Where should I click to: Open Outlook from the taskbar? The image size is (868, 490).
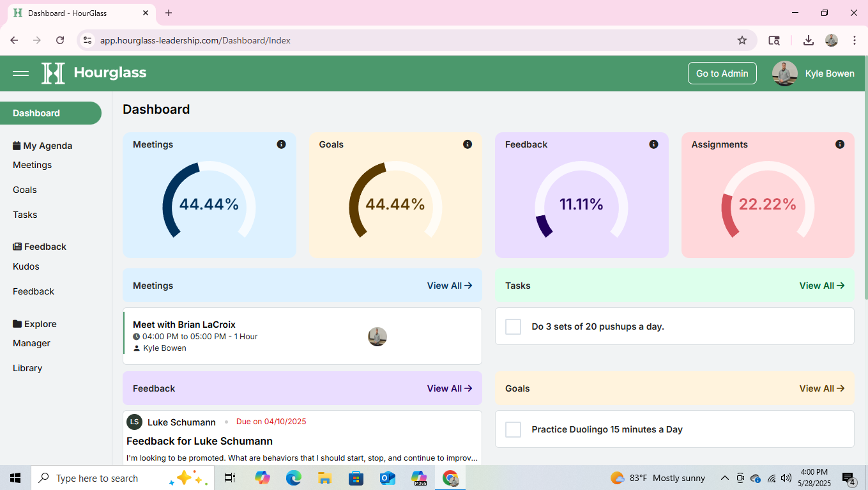pyautogui.click(x=388, y=478)
